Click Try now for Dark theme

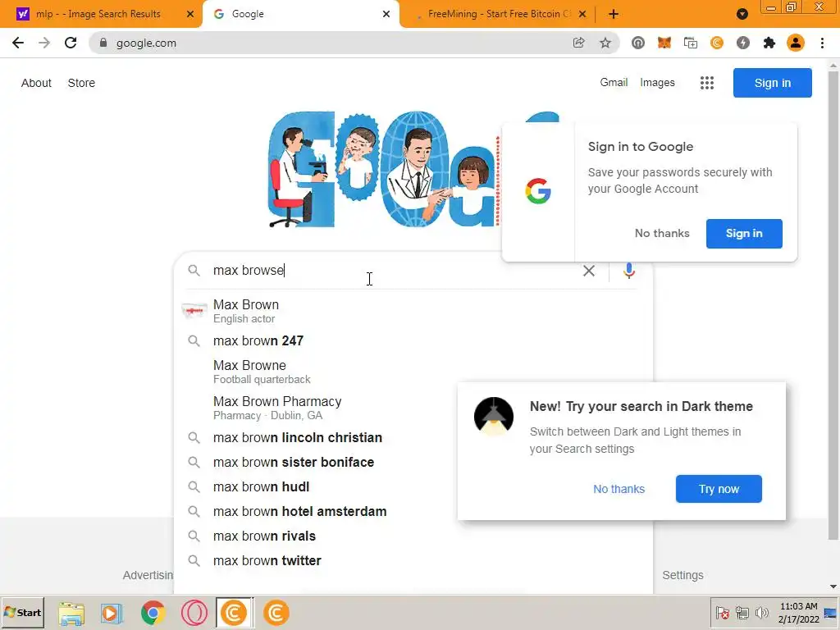pos(719,489)
